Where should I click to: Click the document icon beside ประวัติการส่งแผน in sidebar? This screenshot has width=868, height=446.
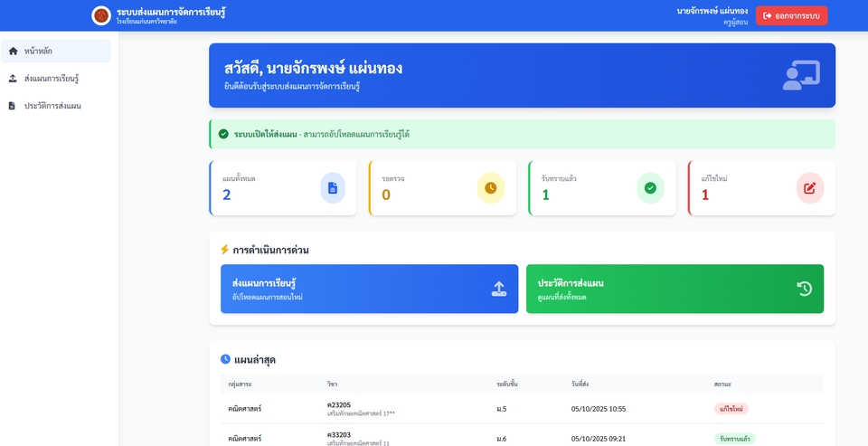coord(12,106)
